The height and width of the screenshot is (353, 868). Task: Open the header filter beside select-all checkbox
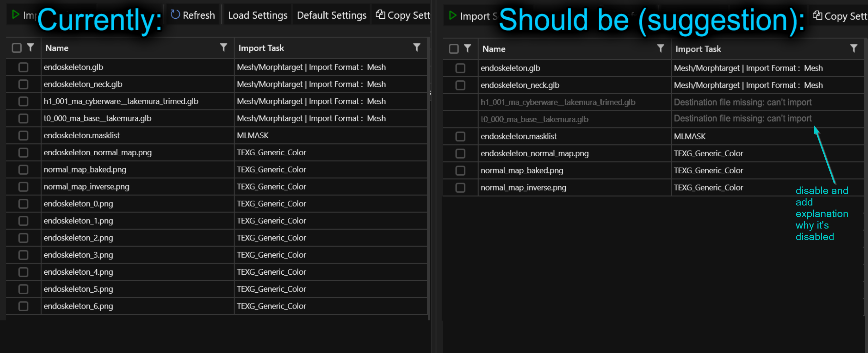31,47
